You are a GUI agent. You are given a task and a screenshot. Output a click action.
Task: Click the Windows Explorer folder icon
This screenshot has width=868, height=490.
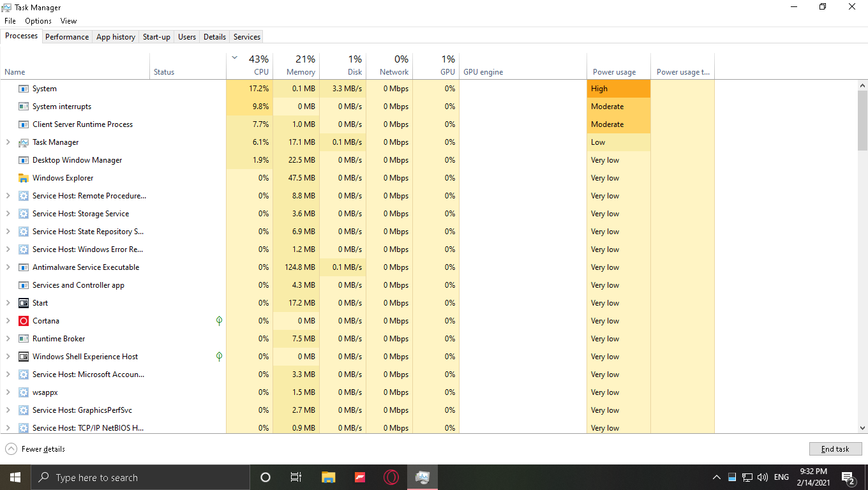(x=24, y=178)
